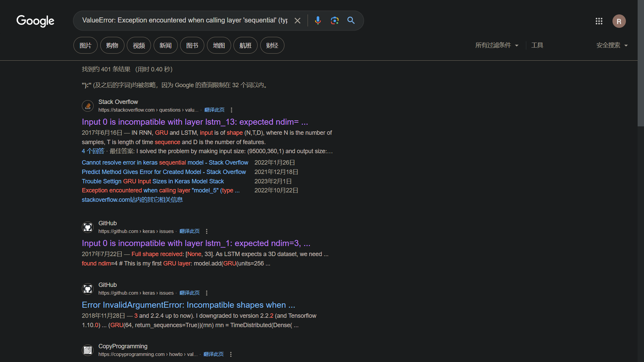Click 翻译此页 next to Stack Overflow URL
644x362 pixels.
click(x=214, y=110)
